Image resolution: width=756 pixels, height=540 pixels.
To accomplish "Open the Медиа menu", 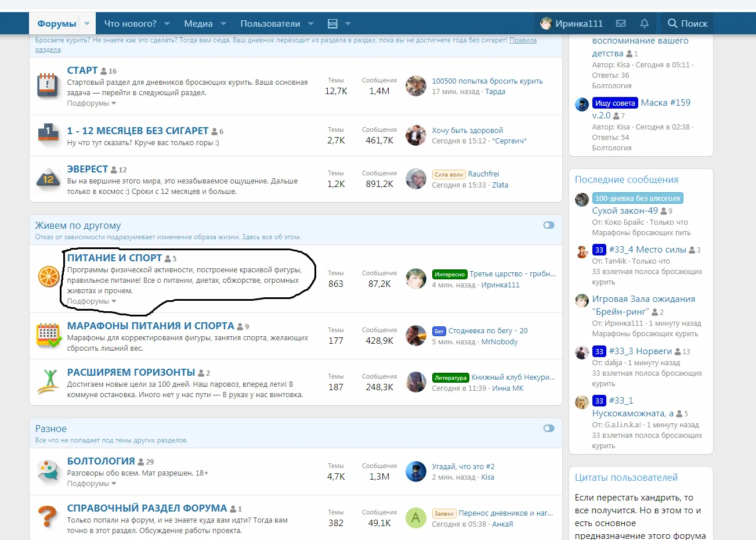I will click(198, 24).
